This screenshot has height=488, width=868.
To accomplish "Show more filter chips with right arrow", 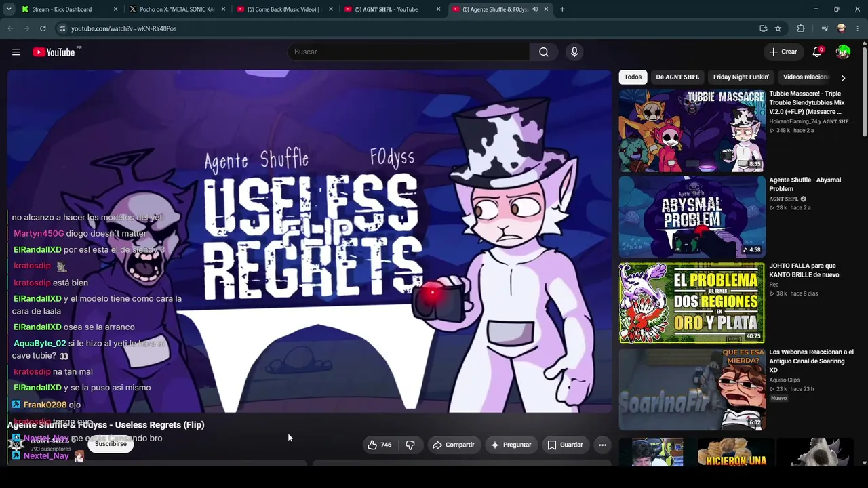I will click(843, 77).
